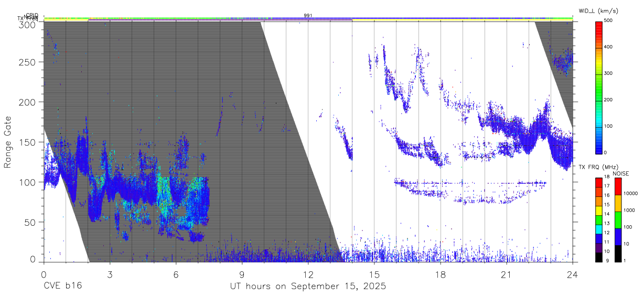
Task: Click the "100" tick on WID color bar
Action: point(608,126)
